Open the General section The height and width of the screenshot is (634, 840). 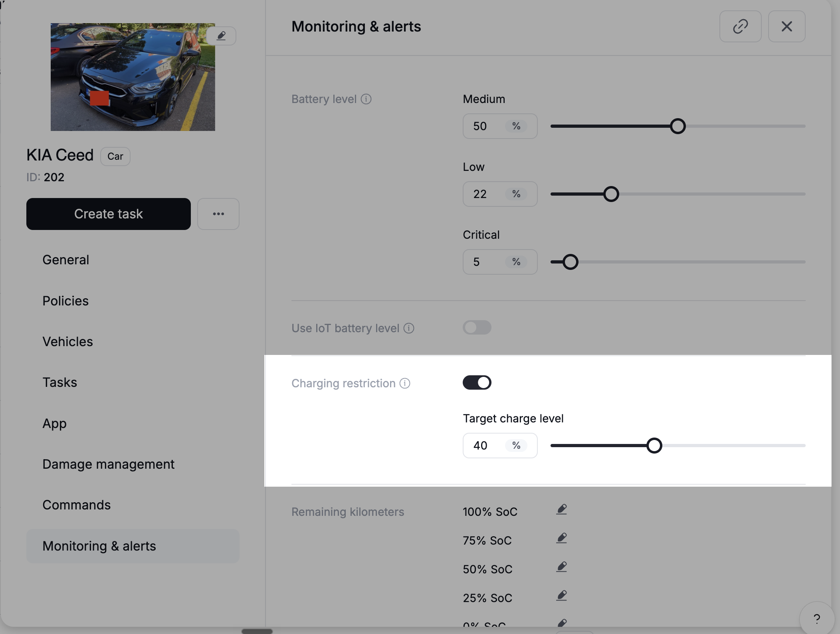pos(133,260)
